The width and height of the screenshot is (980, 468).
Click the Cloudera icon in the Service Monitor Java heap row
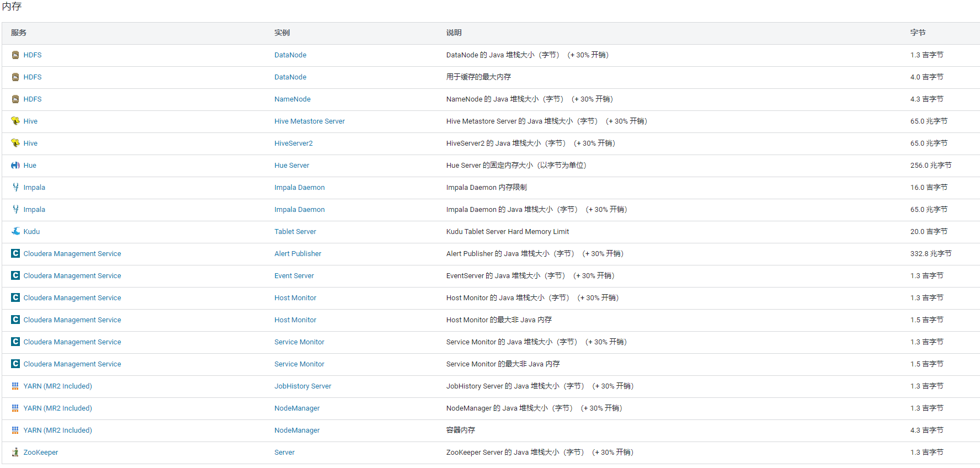click(15, 342)
